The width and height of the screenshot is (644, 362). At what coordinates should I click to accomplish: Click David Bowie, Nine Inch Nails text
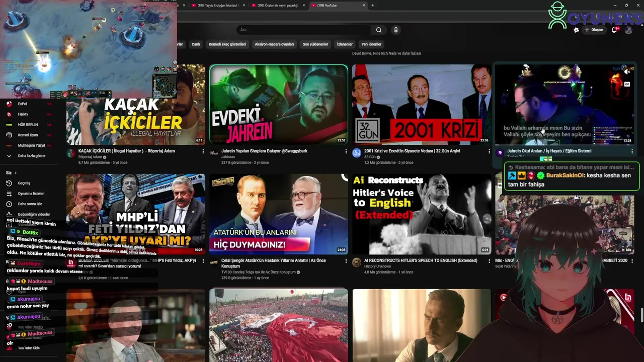pos(386,53)
